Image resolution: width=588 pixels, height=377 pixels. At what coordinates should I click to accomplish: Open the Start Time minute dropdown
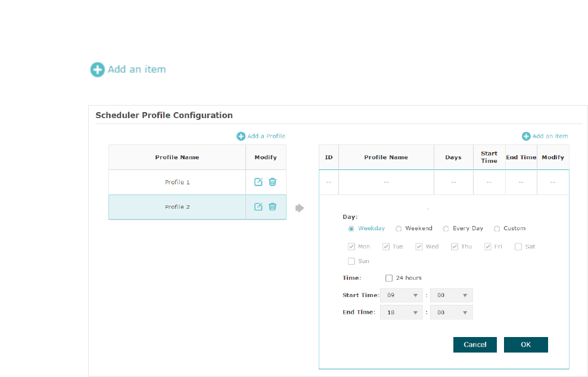(x=452, y=295)
